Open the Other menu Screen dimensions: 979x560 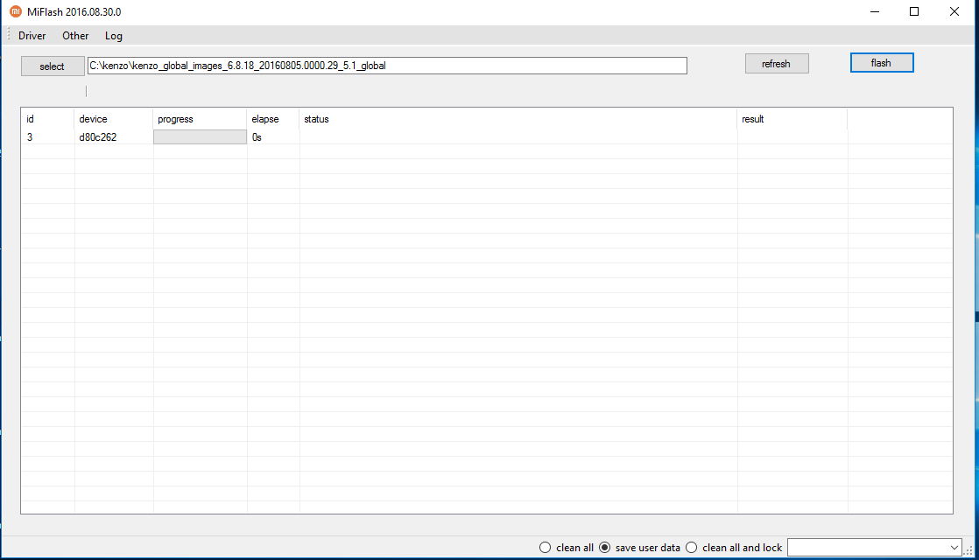75,36
